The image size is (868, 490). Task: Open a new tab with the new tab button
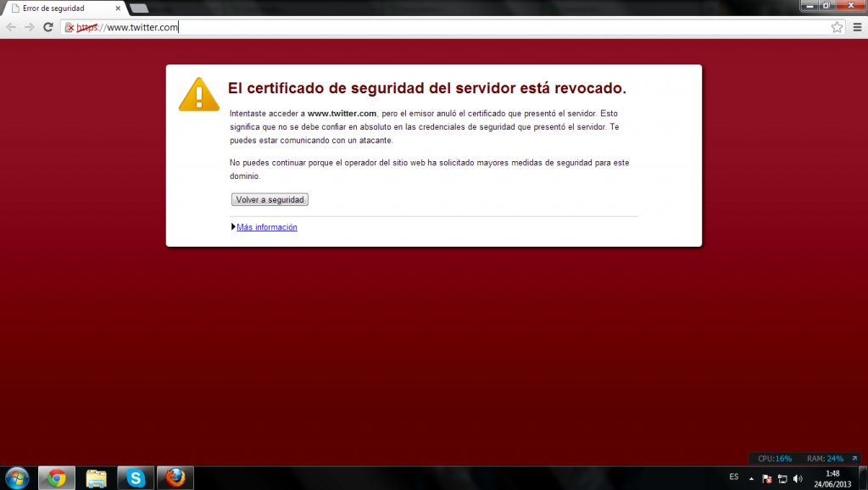[139, 8]
